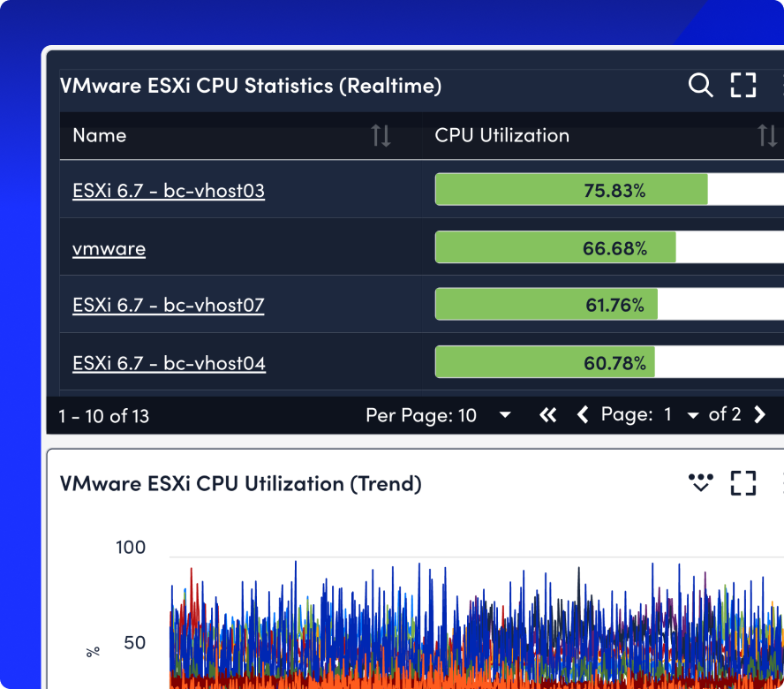Click VMware ESXi CPU Statistics (Realtime) title

click(x=251, y=86)
